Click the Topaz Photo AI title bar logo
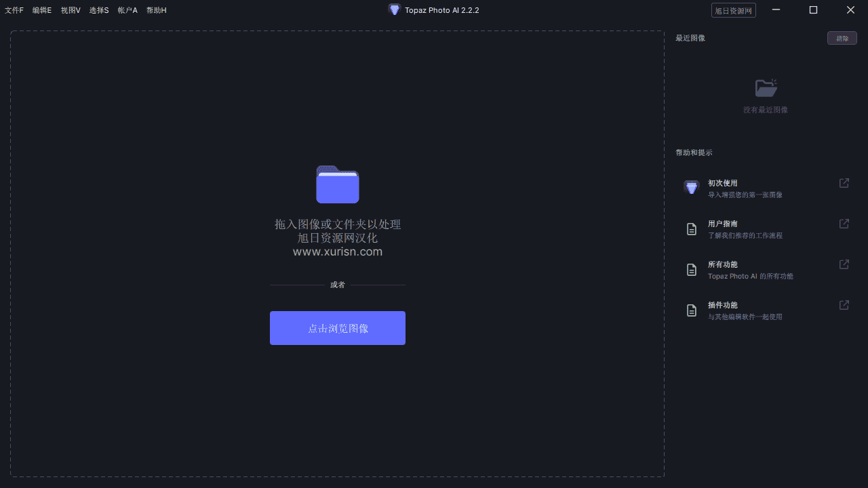 click(394, 9)
